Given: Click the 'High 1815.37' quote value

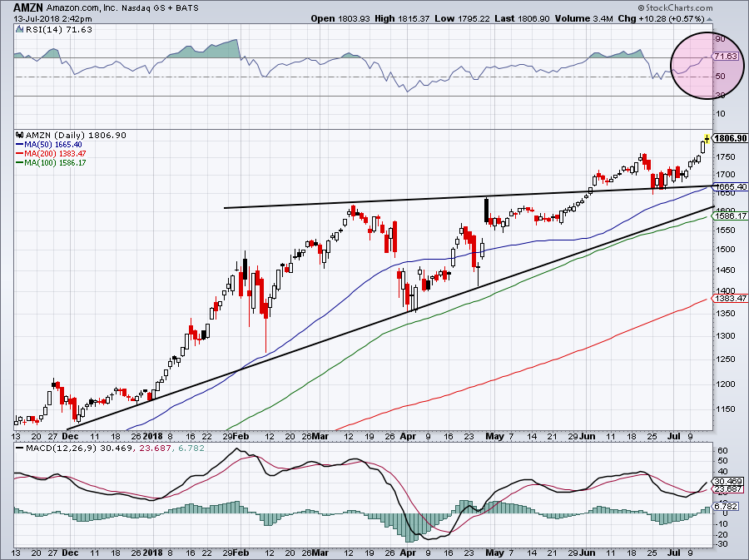Looking at the screenshot, I should point(402,18).
